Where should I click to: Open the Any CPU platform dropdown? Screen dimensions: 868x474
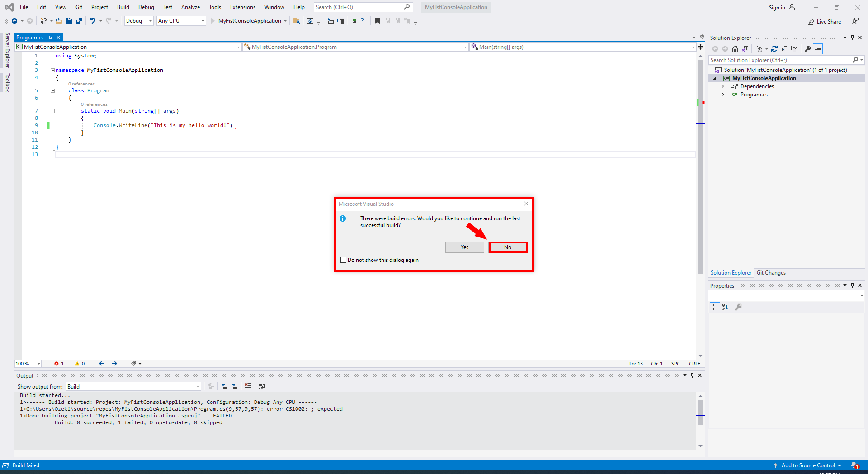click(181, 21)
